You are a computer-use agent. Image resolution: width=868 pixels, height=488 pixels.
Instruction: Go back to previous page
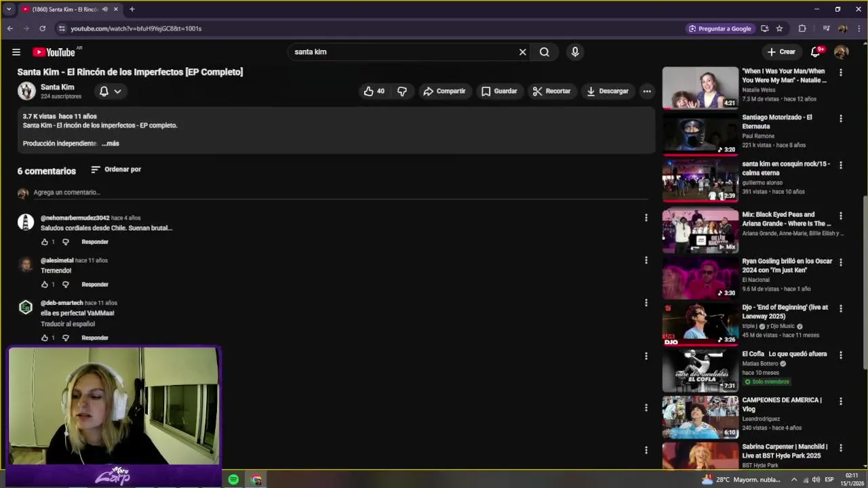point(10,28)
